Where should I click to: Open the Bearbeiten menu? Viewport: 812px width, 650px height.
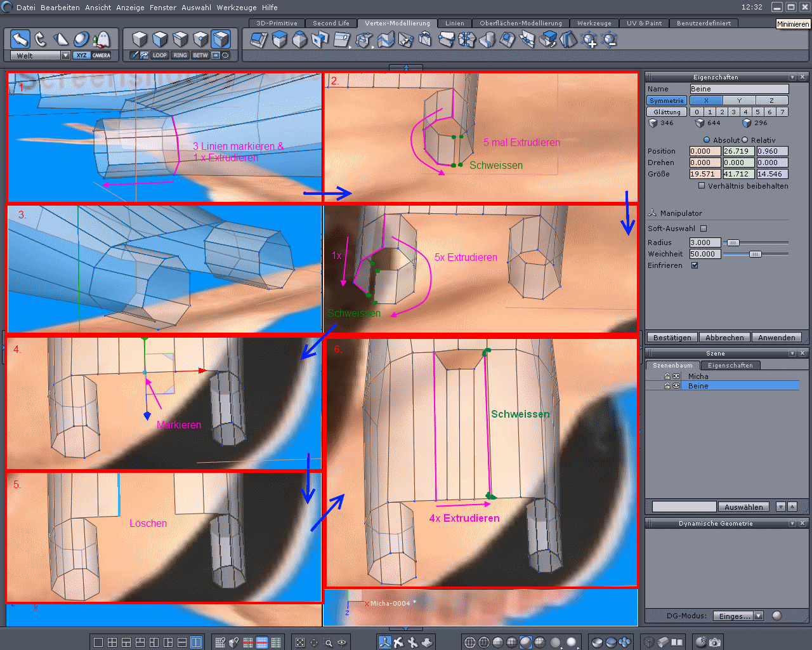pyautogui.click(x=60, y=8)
